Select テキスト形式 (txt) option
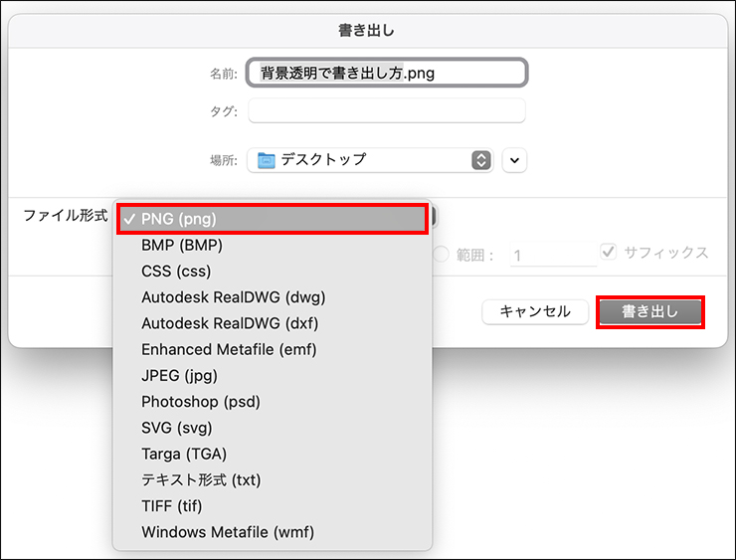736x560 pixels. (x=201, y=479)
